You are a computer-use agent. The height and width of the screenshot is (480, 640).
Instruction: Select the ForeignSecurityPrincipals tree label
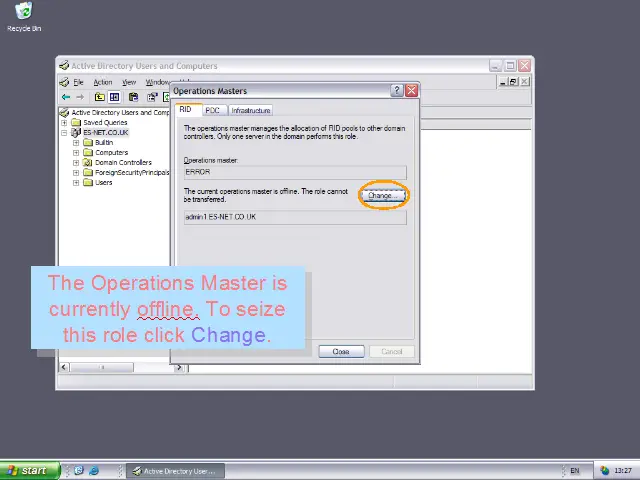pos(132,172)
